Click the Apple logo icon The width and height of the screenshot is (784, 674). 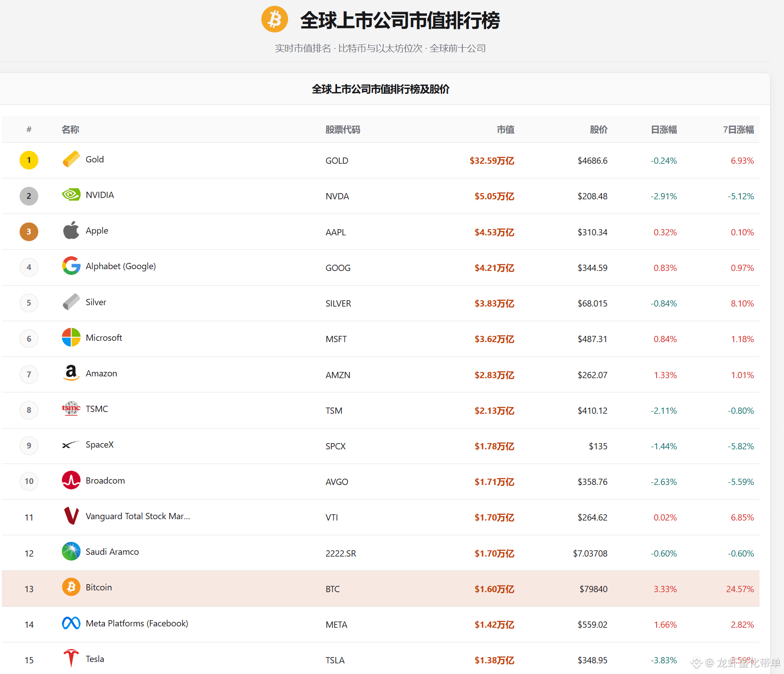pos(71,230)
